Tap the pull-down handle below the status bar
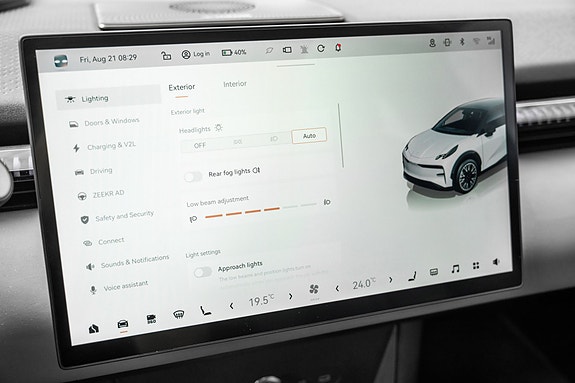This screenshot has height=383, width=575. point(296,65)
